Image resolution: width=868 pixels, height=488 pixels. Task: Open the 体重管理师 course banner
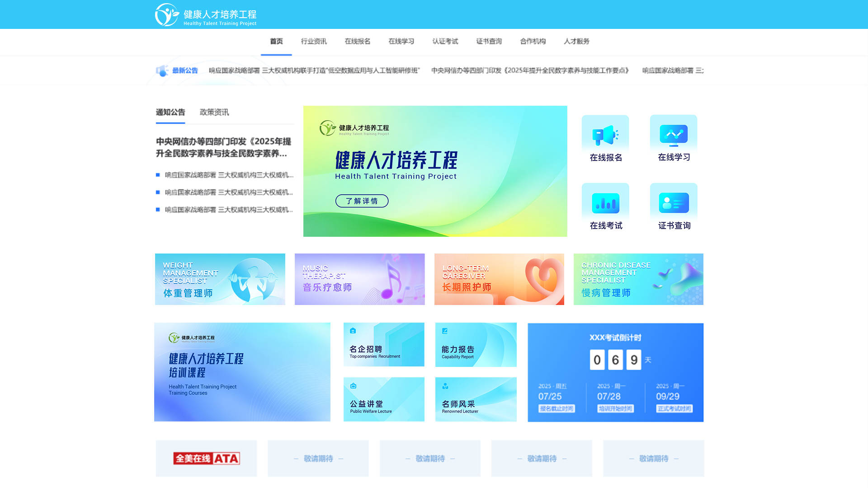220,279
